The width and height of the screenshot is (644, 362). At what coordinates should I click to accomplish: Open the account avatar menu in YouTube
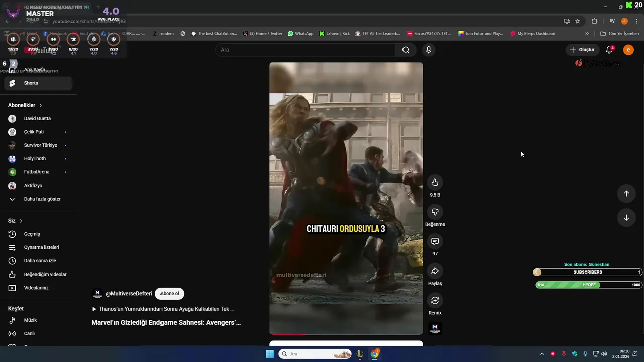pyautogui.click(x=628, y=50)
